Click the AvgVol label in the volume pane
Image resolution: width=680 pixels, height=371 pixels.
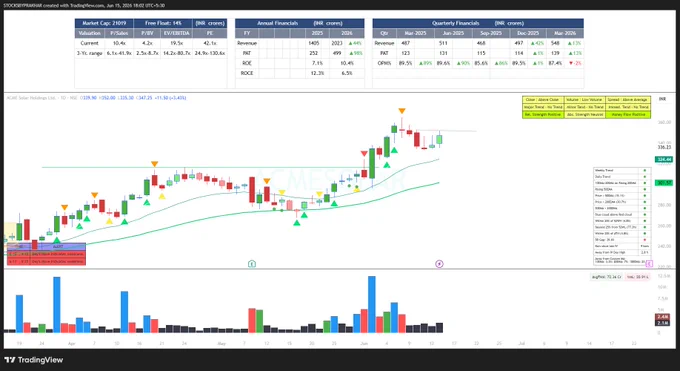pos(607,276)
